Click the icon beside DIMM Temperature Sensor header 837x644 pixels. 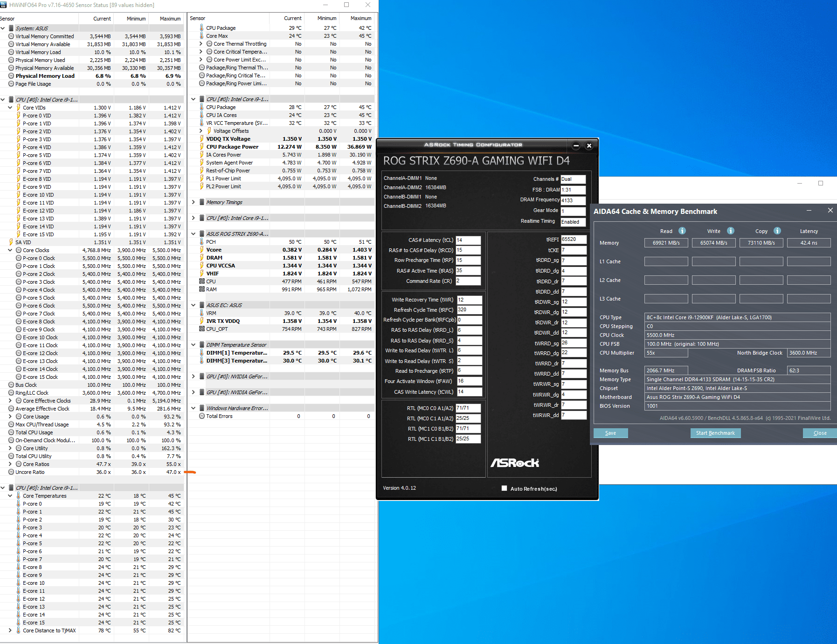point(202,345)
